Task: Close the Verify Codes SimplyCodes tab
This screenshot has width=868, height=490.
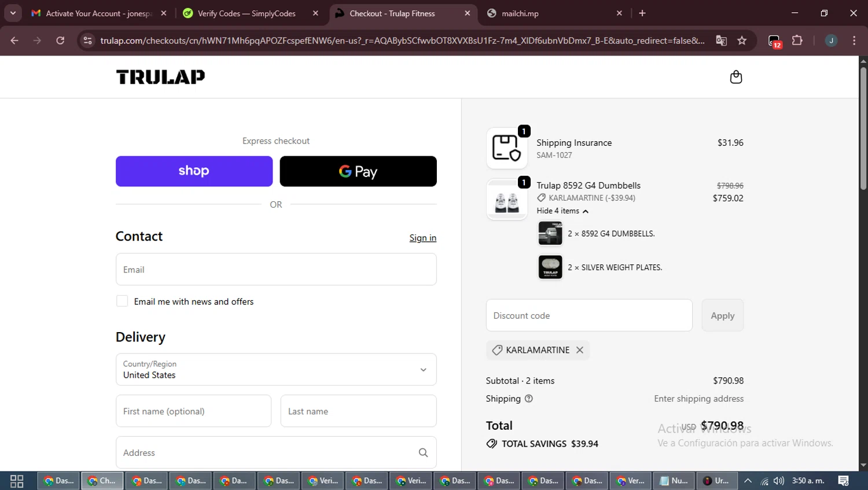Action: [x=315, y=13]
